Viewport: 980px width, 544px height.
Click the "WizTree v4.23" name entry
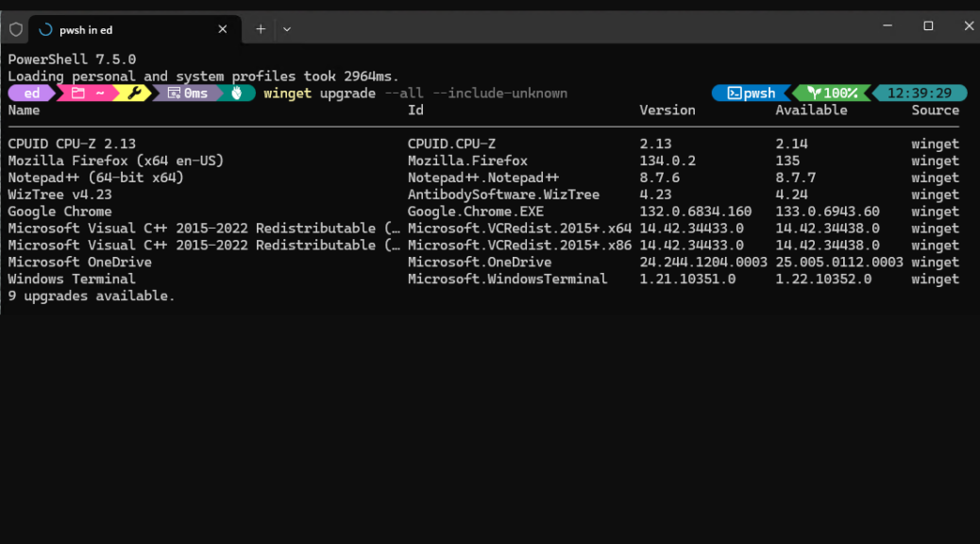(60, 195)
